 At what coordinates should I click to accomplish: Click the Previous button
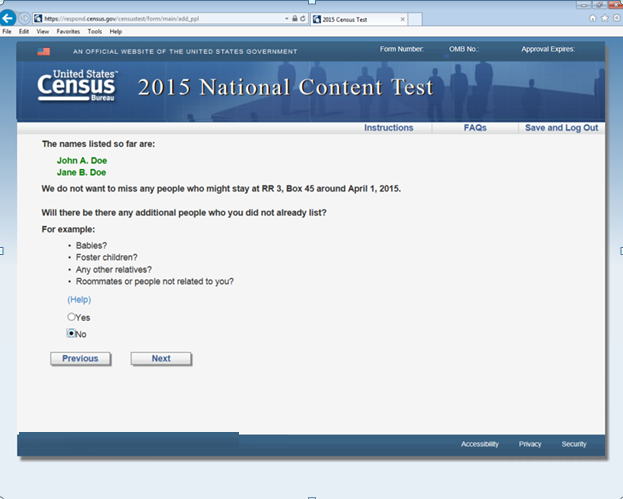point(80,358)
